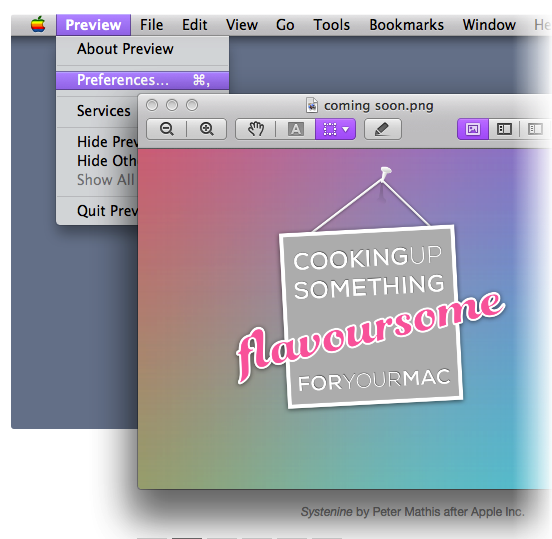Close the coming soon.png window
Image resolution: width=552 pixels, height=539 pixels.
152,105
